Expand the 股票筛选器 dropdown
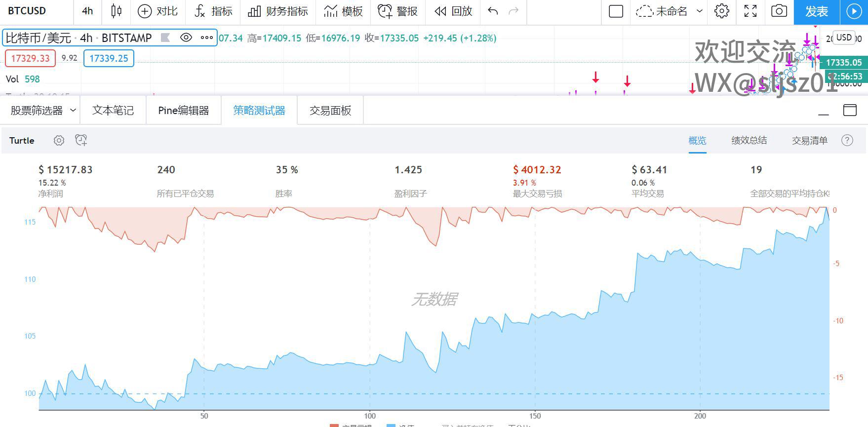The image size is (868, 427). 73,110
